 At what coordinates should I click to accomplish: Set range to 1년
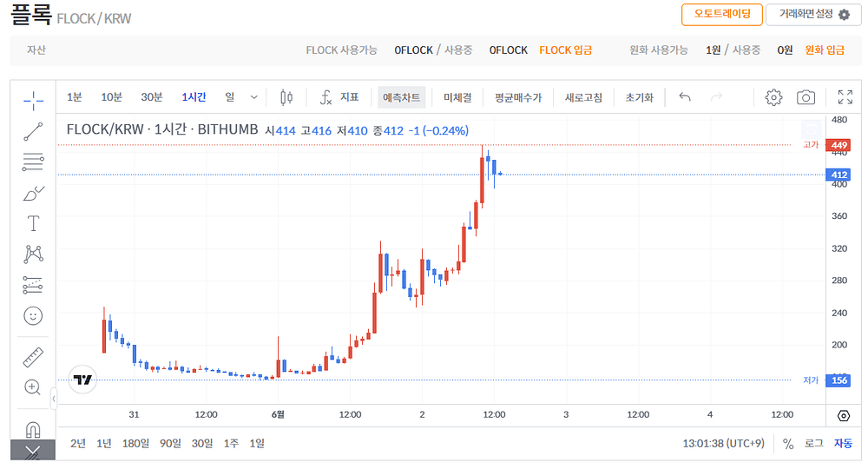coord(103,444)
